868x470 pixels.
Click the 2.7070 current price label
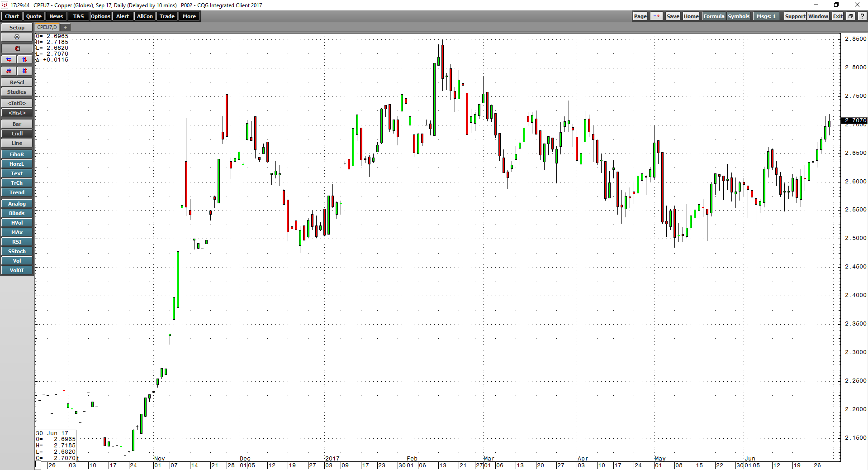pyautogui.click(x=854, y=120)
